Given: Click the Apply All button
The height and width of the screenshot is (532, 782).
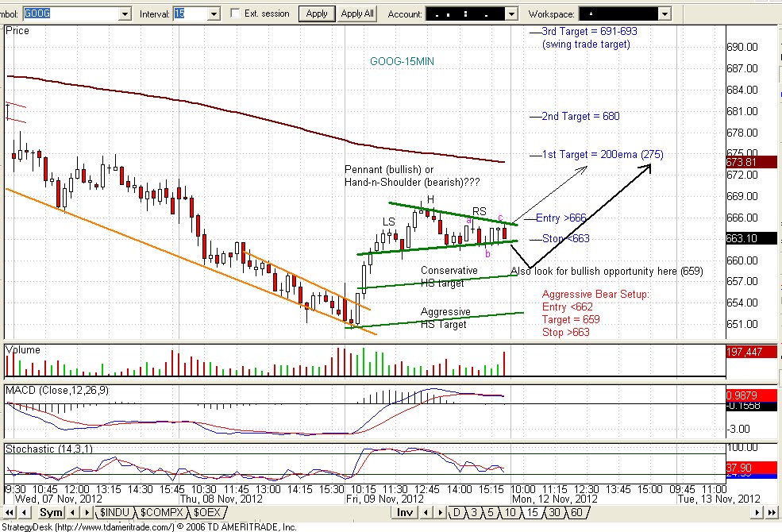Looking at the screenshot, I should point(357,14).
